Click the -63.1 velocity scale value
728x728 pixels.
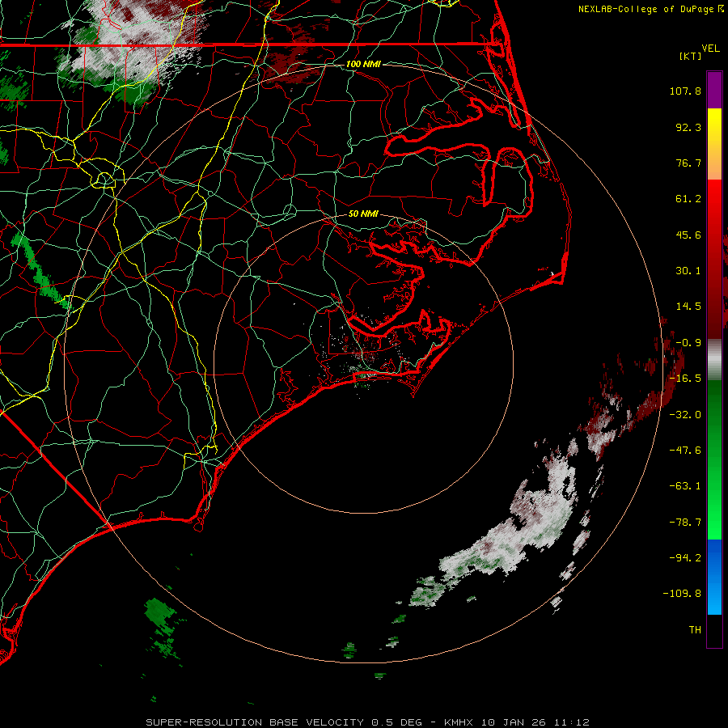[685, 486]
